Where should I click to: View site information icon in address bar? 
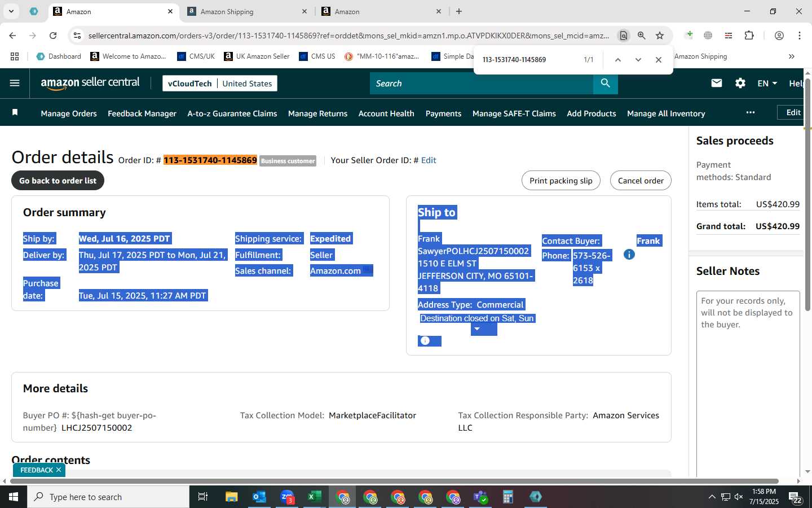[77, 36]
